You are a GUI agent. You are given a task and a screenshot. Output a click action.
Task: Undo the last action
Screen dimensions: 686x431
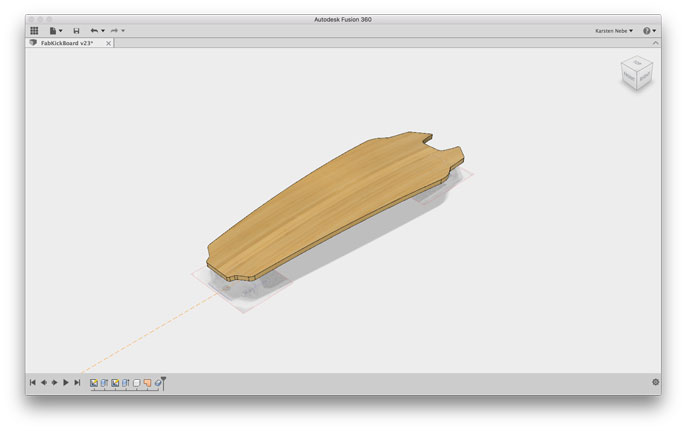coord(94,31)
